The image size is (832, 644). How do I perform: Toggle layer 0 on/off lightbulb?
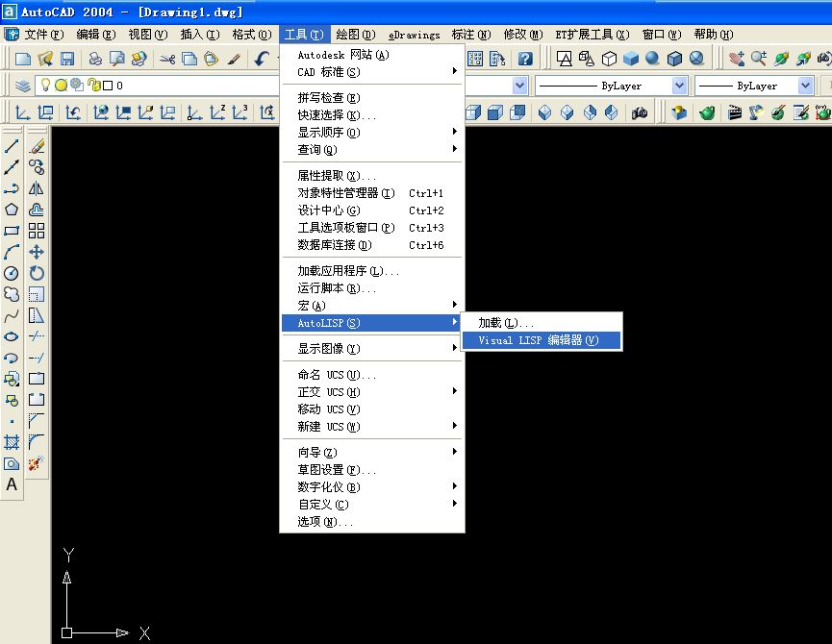45,85
